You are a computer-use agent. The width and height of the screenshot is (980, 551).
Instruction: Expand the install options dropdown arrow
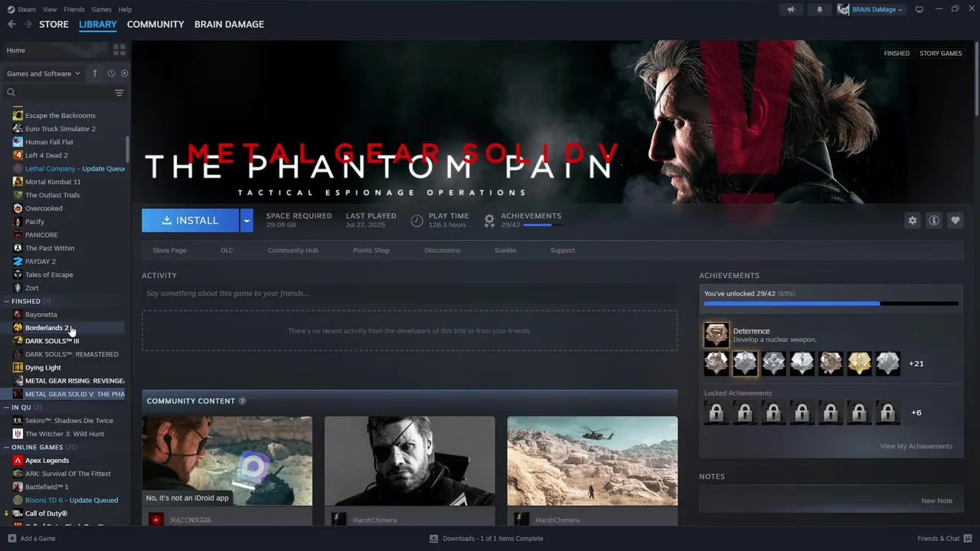click(247, 220)
